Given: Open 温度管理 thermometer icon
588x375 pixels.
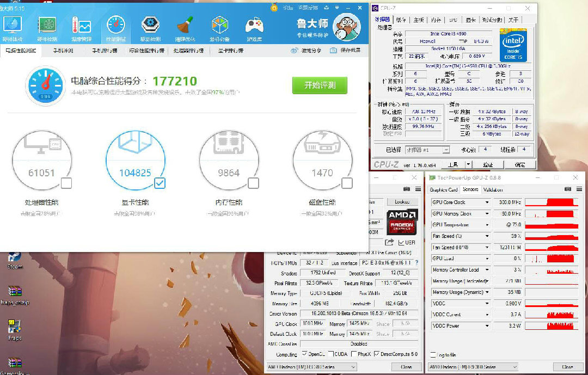Looking at the screenshot, I should tap(81, 28).
